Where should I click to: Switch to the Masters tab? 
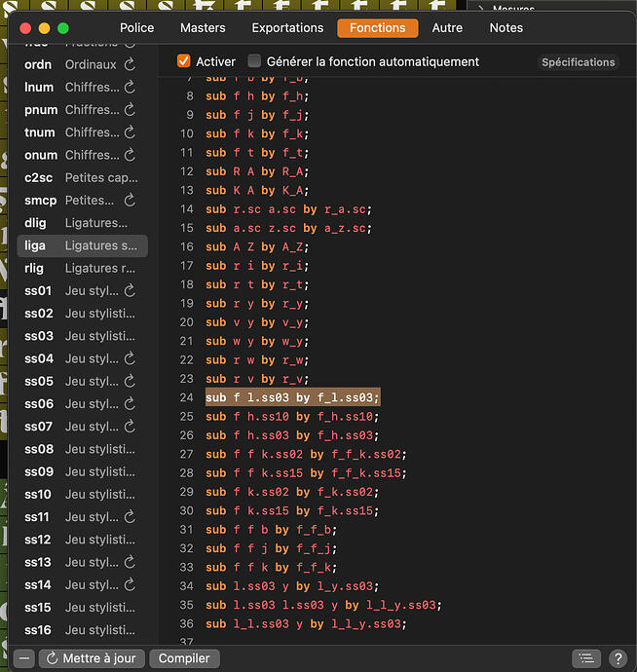(203, 28)
